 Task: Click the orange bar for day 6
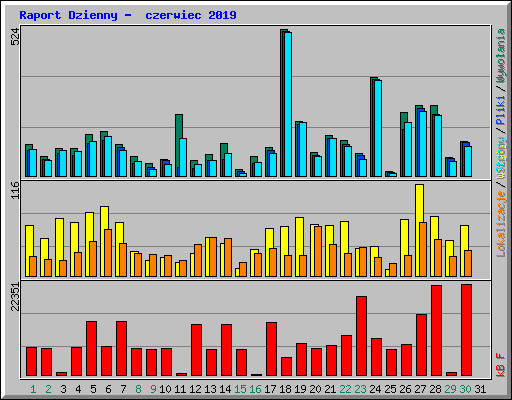pos(108,253)
